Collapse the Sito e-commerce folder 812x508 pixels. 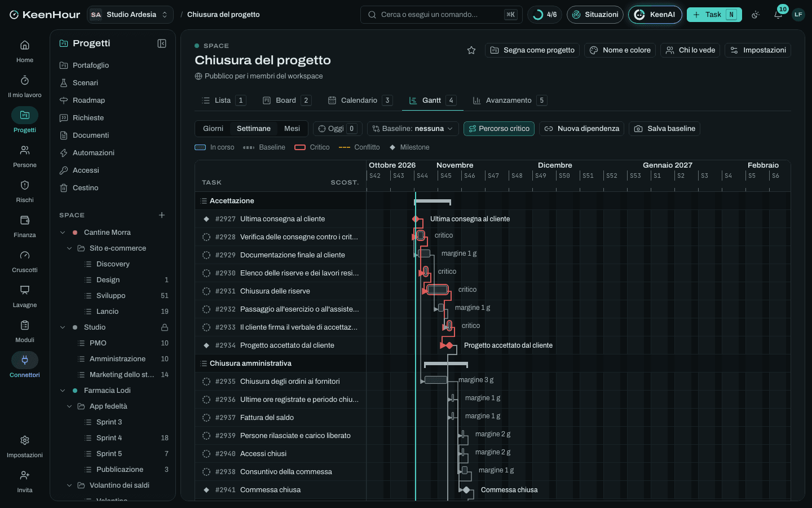pos(69,248)
